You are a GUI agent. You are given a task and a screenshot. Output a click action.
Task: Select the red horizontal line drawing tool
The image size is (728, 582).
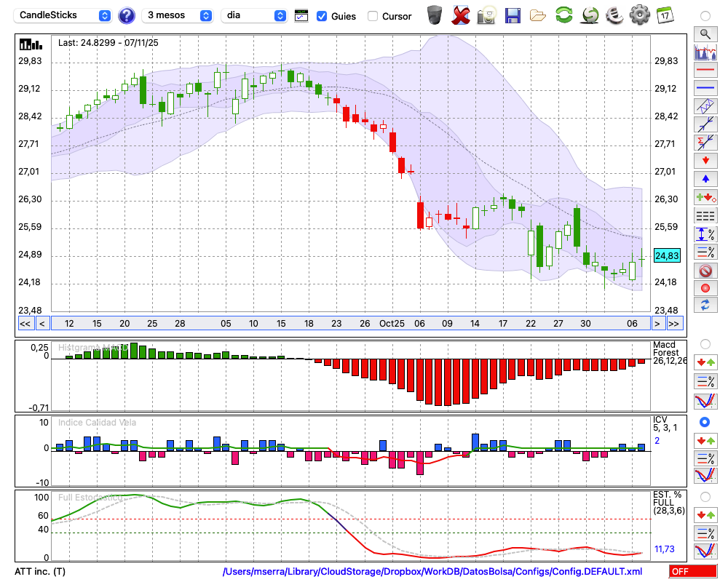(705, 71)
